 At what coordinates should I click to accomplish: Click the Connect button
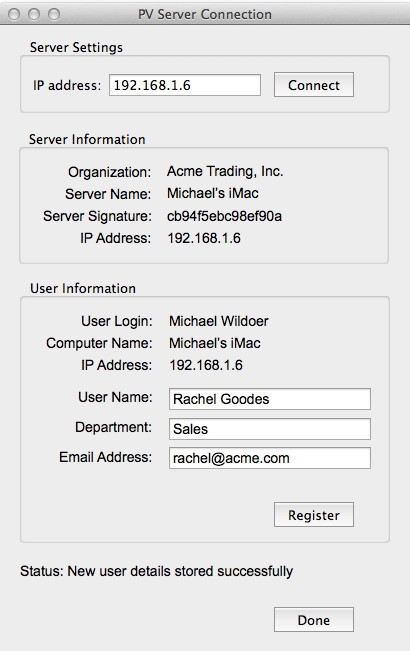click(314, 85)
